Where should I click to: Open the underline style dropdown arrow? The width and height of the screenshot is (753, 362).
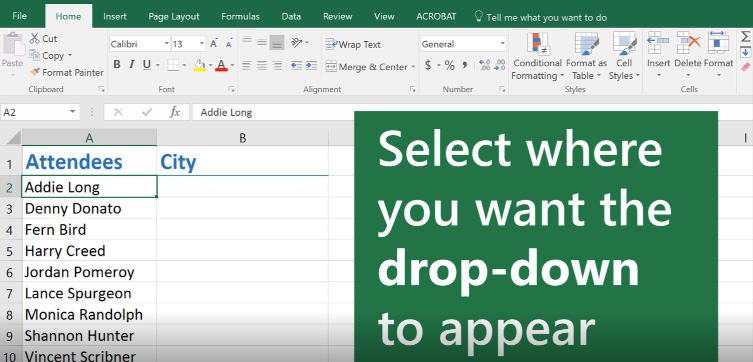[157, 65]
